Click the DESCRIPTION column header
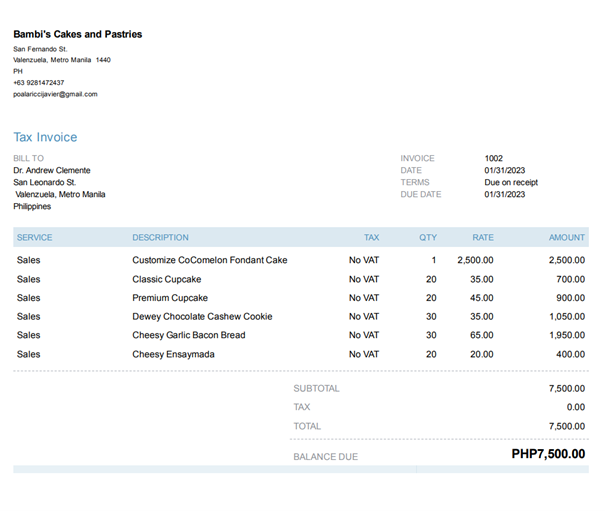The image size is (605, 511). (161, 237)
